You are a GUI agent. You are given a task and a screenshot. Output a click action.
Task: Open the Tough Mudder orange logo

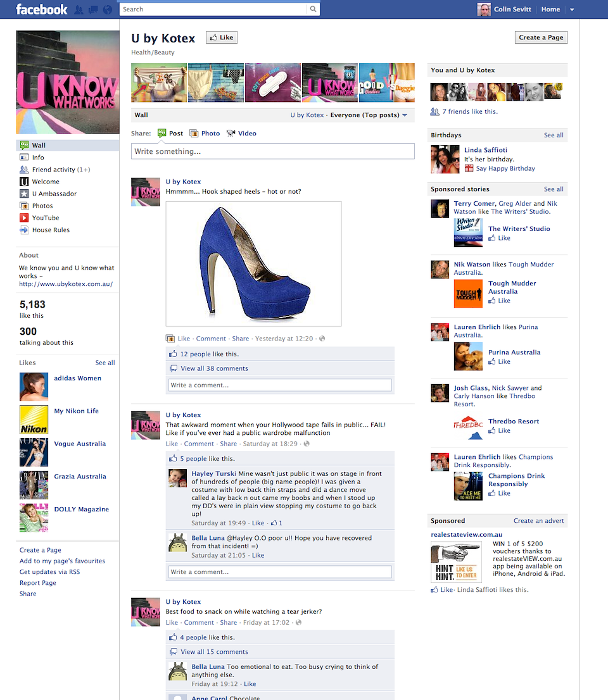[x=468, y=294]
